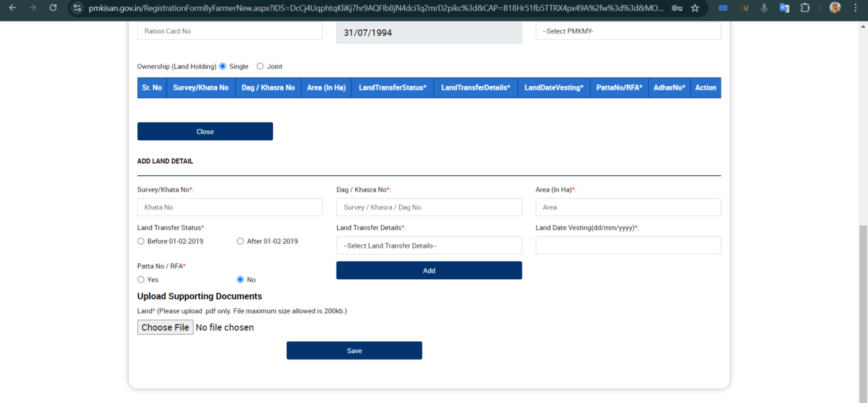
Task: Click the Save button
Action: (354, 351)
